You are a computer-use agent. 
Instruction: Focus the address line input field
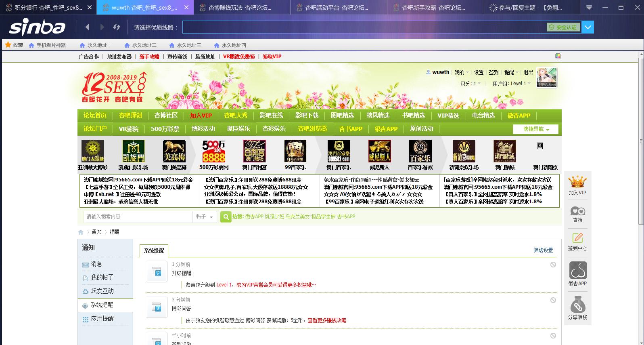click(x=364, y=27)
